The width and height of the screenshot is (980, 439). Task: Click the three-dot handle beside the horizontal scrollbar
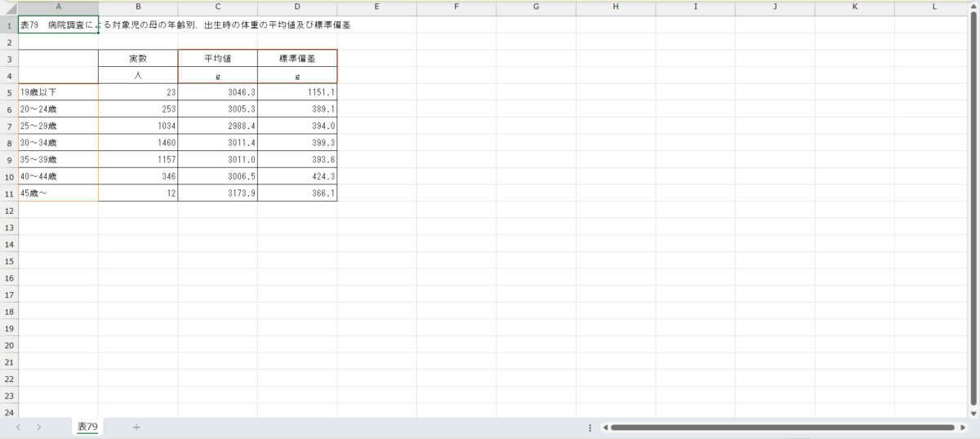[x=590, y=427]
